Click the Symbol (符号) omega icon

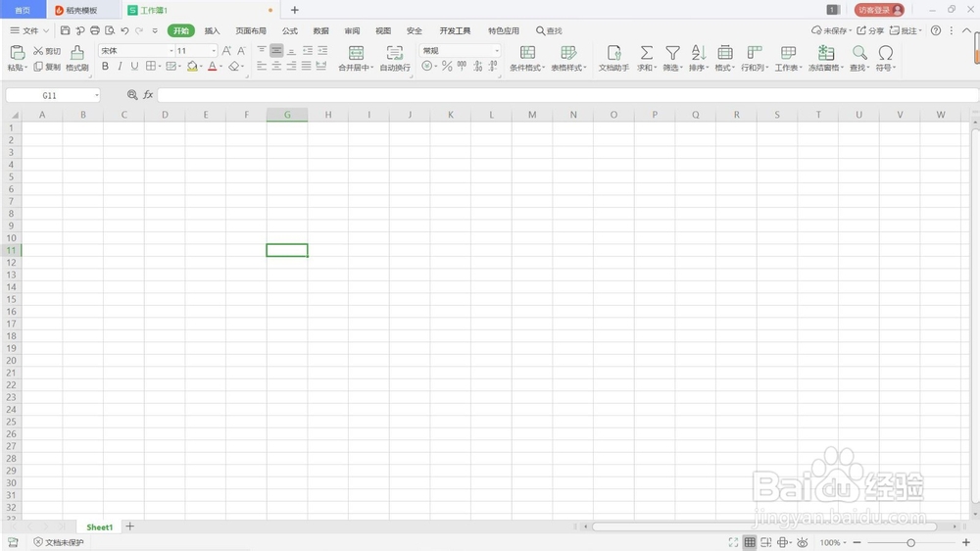click(885, 53)
